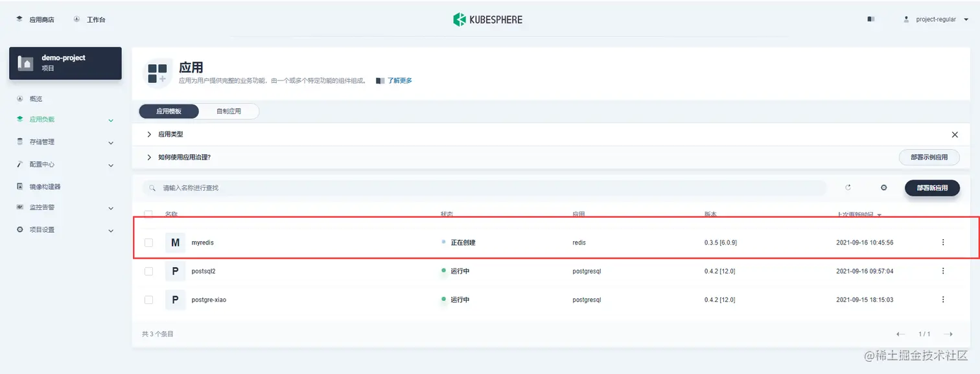Toggle the select-all header checkbox

[x=148, y=214]
